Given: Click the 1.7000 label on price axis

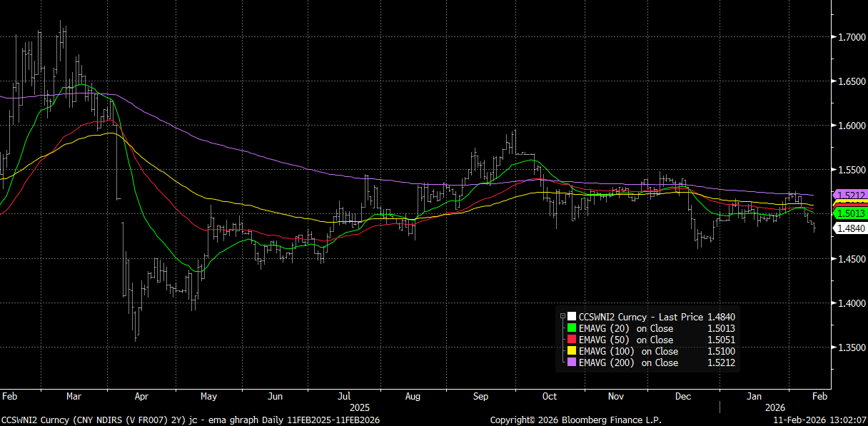Looking at the screenshot, I should (851, 37).
